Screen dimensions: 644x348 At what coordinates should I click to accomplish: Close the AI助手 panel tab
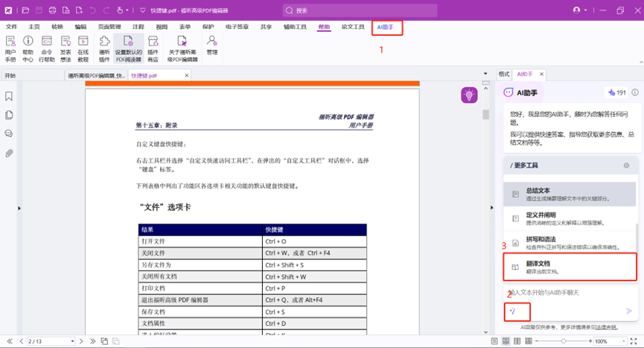[541, 74]
